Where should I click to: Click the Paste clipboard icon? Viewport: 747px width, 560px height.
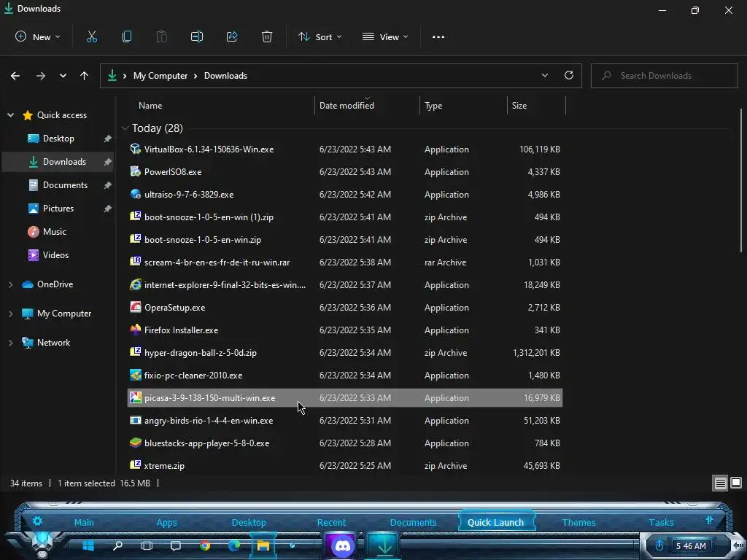(x=161, y=36)
